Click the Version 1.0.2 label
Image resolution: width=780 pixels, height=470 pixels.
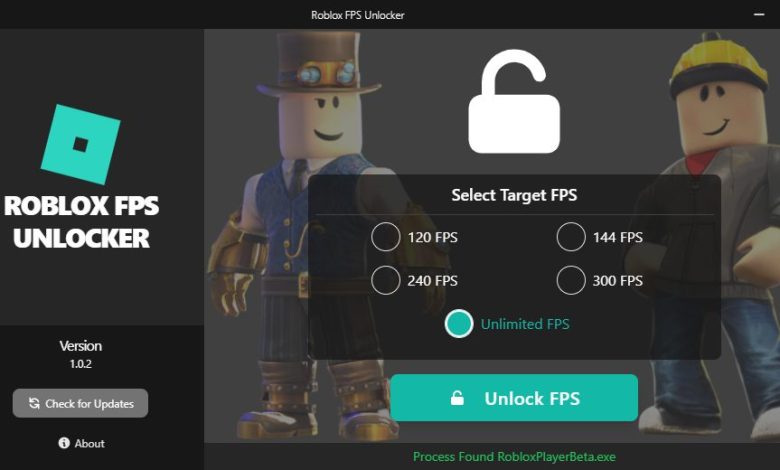[x=81, y=354]
